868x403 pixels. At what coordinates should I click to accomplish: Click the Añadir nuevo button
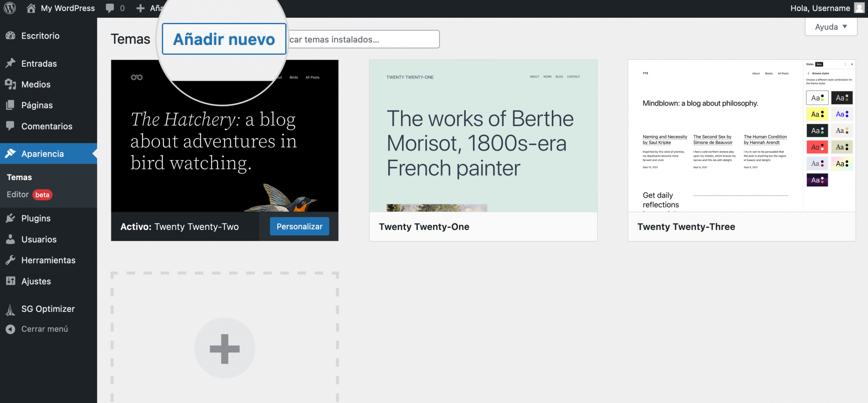[x=224, y=39]
